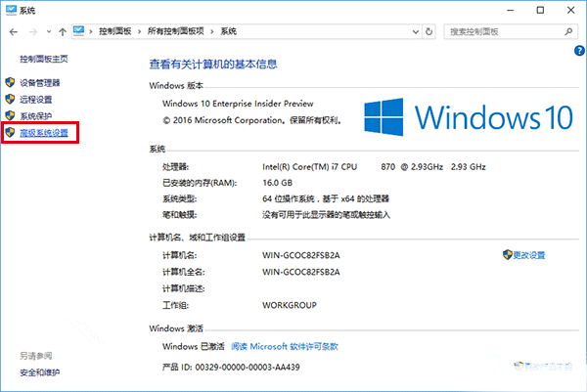This screenshot has height=392, width=587.
Task: Click the Forward navigation arrow
Action: 30,32
